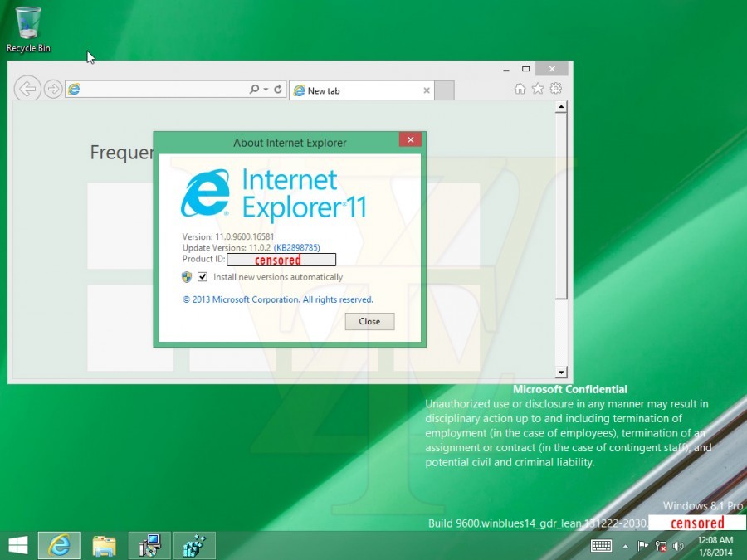Image resolution: width=747 pixels, height=560 pixels.
Task: Click the browser Back arrow button
Action: [x=28, y=89]
